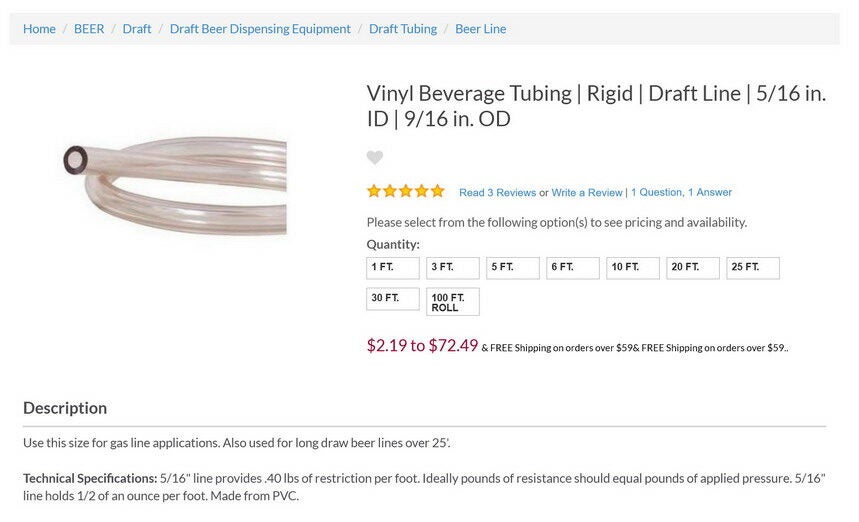
Task: Go to Home breadcrumb
Action: 39,29
